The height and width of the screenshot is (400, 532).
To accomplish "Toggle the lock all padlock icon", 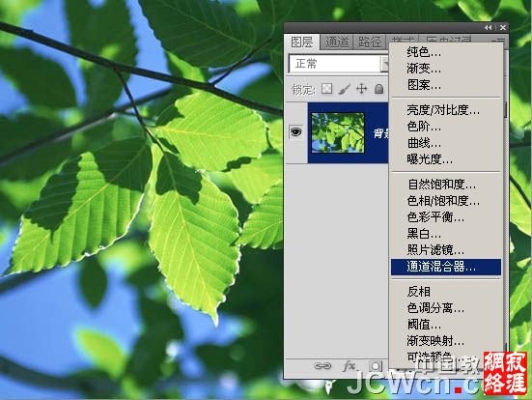I will pyautogui.click(x=379, y=89).
